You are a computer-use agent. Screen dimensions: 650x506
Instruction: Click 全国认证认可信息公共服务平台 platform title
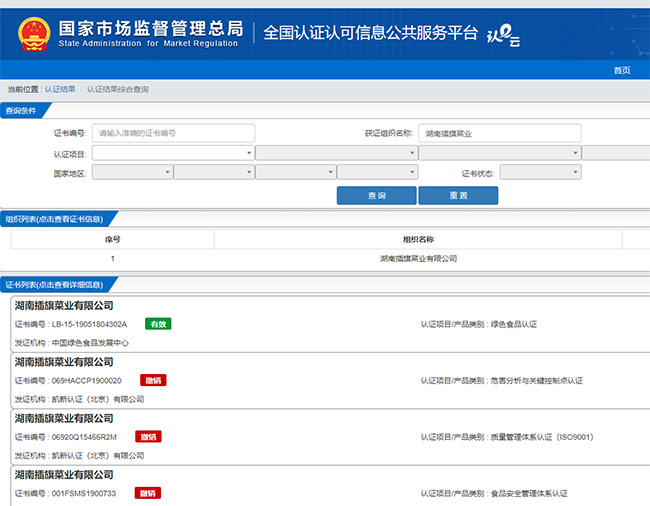point(370,33)
